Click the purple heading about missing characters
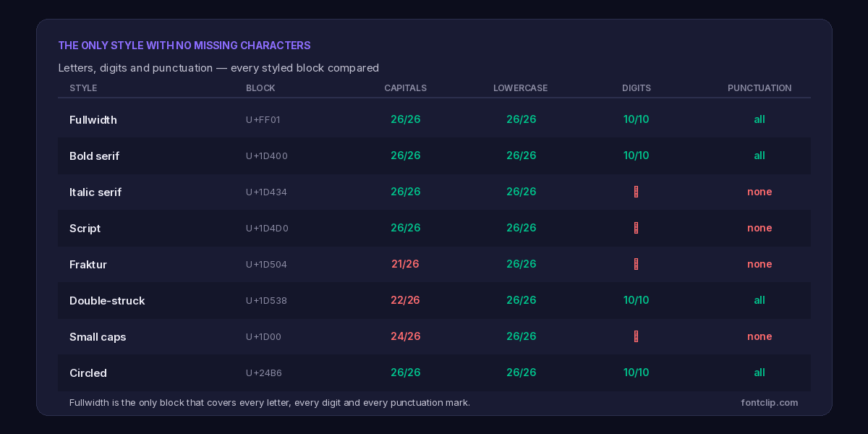868x434 pixels. pyautogui.click(x=184, y=46)
